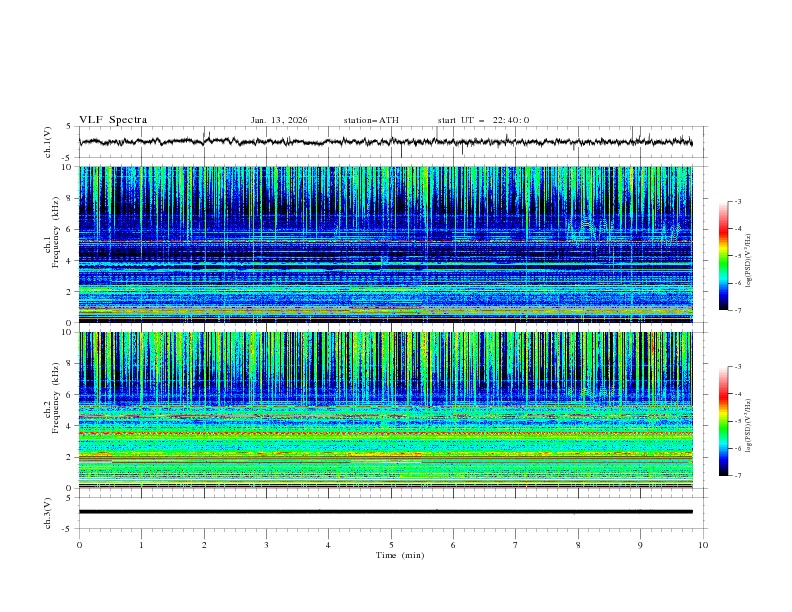
Task: Select the Jan. 13, 2026 date label
Action: click(279, 120)
